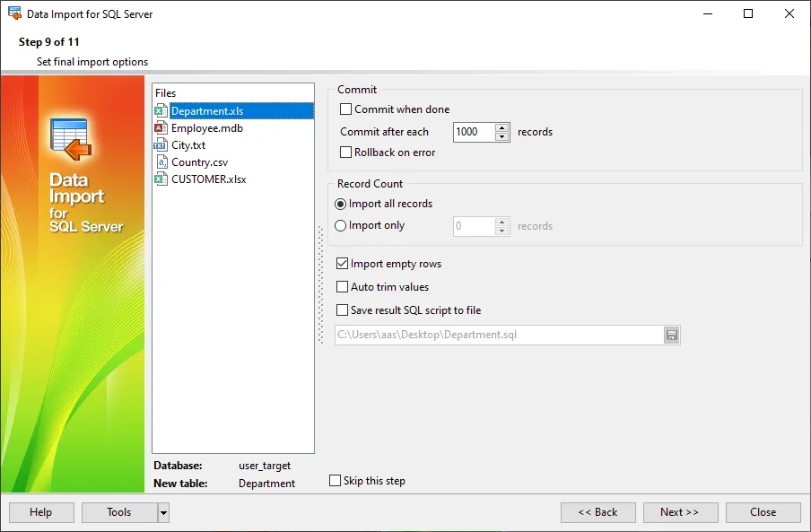Go back with the << Back button

[597, 512]
